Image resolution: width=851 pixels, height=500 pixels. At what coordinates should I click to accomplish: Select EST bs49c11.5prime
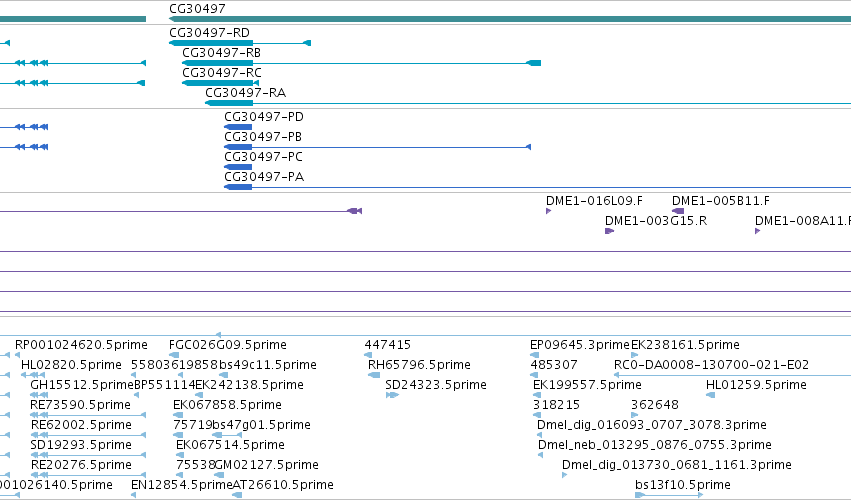(267, 365)
